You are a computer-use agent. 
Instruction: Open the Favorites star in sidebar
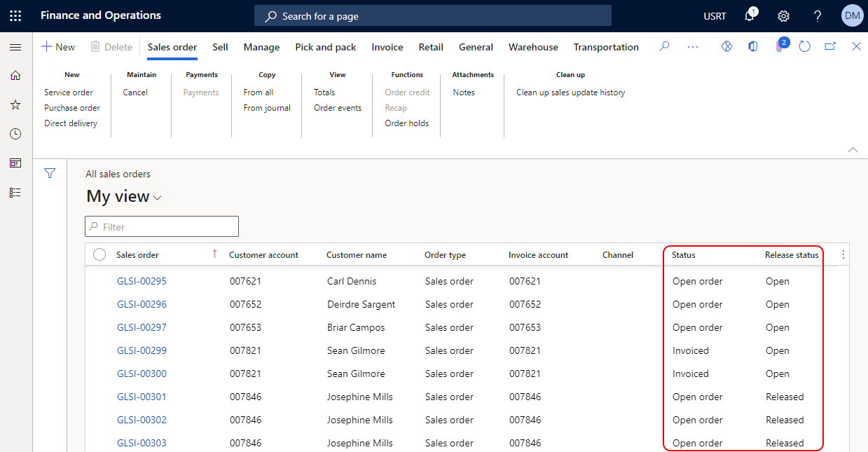pyautogui.click(x=15, y=104)
